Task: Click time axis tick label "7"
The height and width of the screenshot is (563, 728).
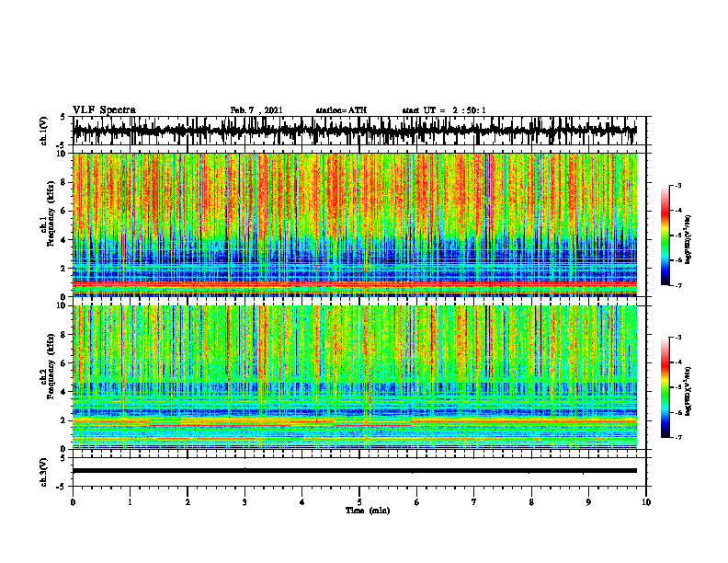Action: pos(474,502)
